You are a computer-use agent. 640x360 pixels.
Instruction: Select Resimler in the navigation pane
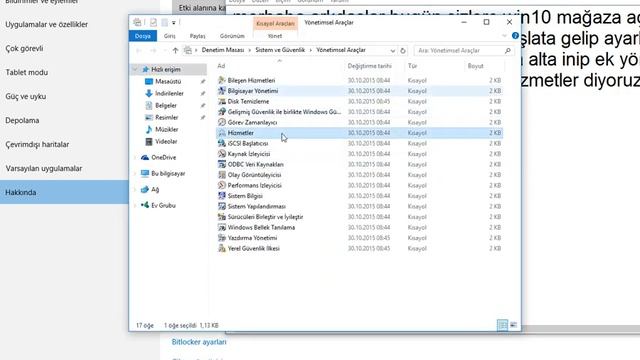coord(167,118)
